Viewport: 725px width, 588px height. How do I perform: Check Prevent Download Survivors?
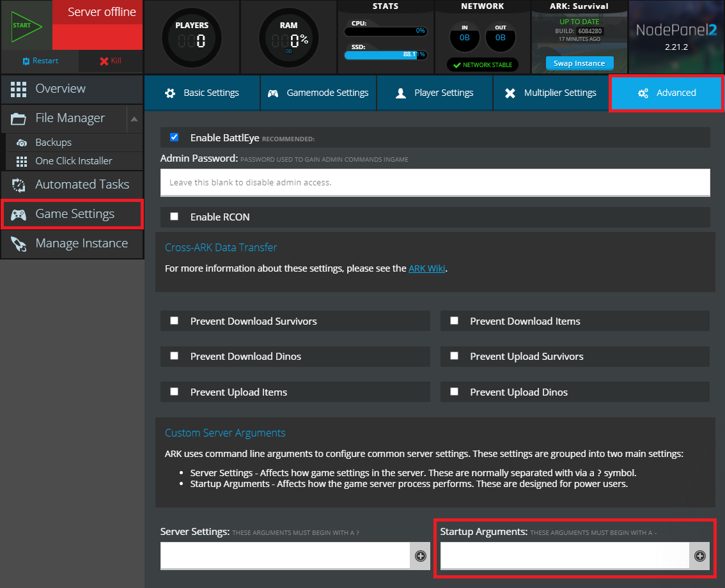(175, 320)
